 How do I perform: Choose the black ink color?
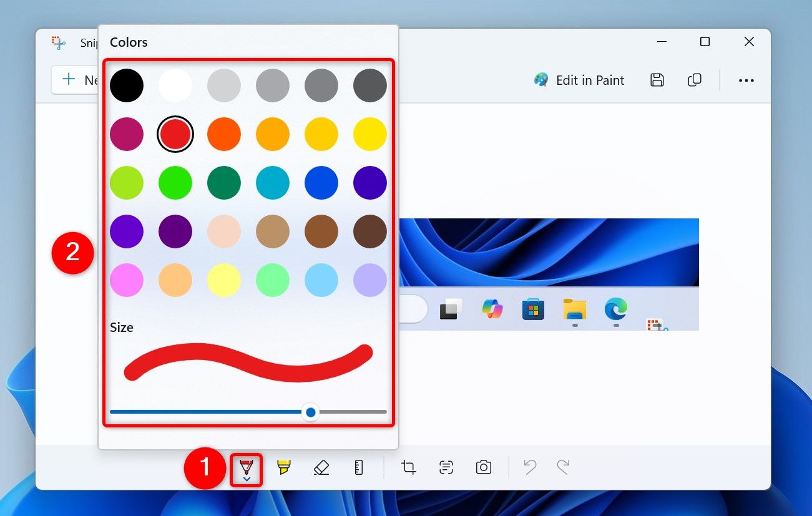pyautogui.click(x=127, y=85)
